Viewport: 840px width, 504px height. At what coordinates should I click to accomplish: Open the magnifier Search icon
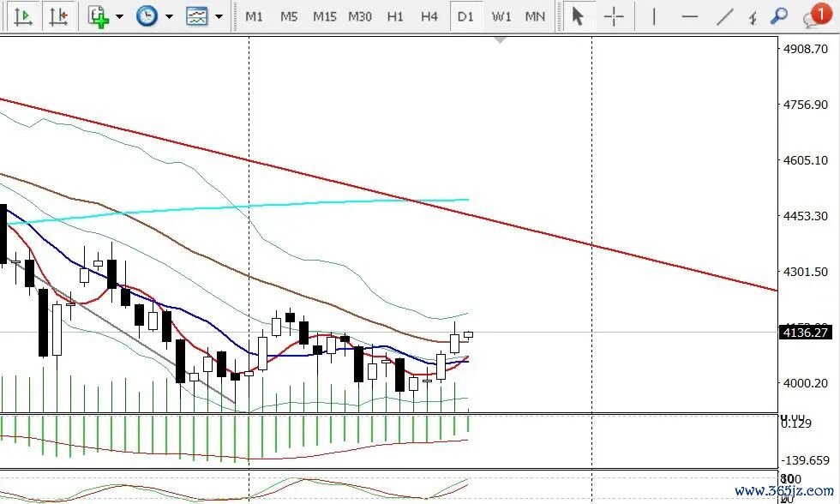pos(779,16)
